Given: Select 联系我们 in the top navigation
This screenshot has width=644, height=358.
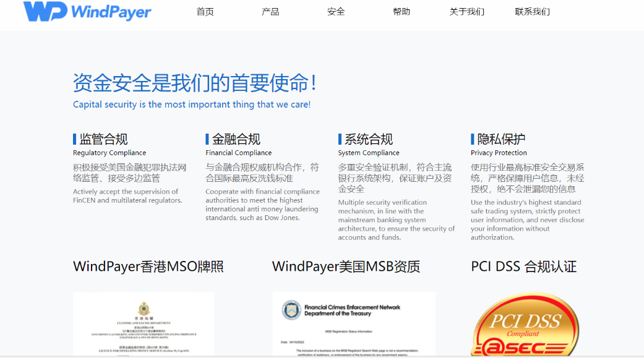Looking at the screenshot, I should coord(532,12).
